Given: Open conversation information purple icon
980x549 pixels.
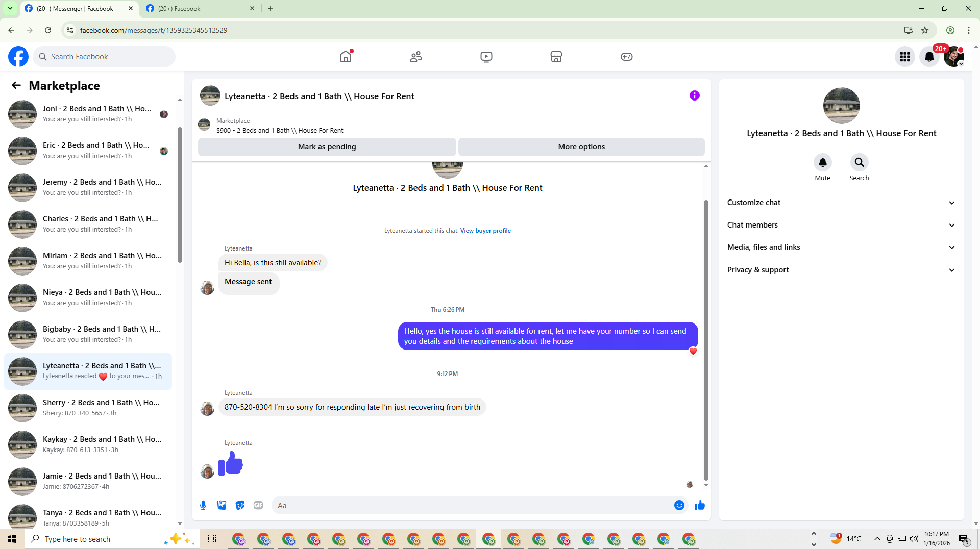Looking at the screenshot, I should (x=694, y=95).
